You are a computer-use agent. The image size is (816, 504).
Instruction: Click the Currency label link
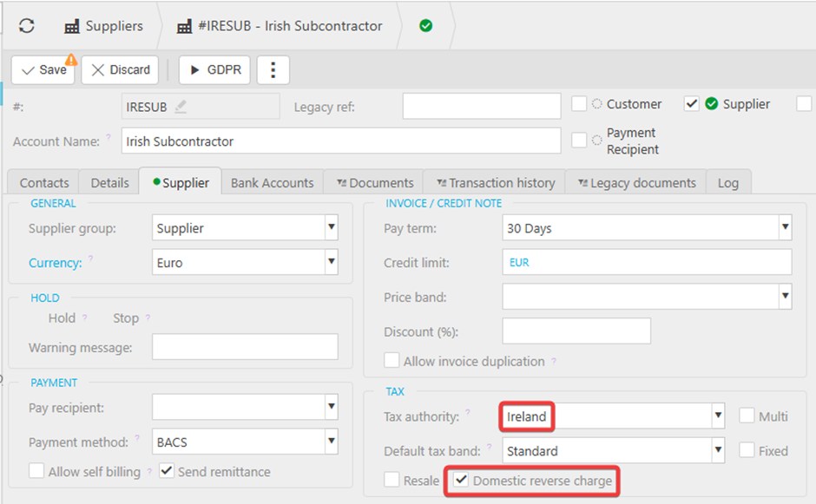click(56, 263)
